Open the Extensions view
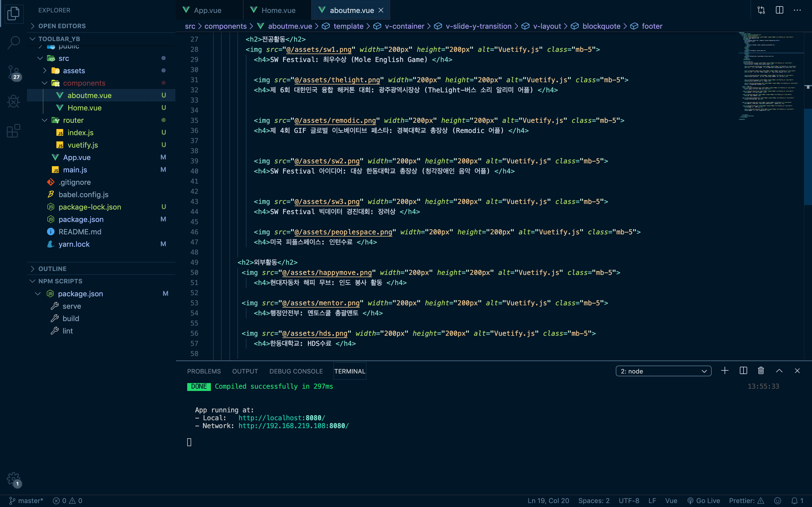Image resolution: width=812 pixels, height=507 pixels. (14, 131)
